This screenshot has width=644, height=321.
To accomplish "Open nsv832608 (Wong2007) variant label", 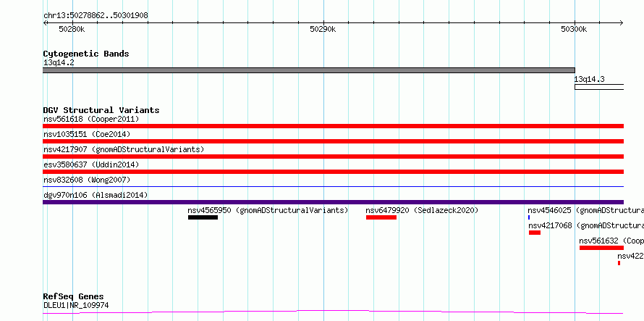I will (87, 180).
